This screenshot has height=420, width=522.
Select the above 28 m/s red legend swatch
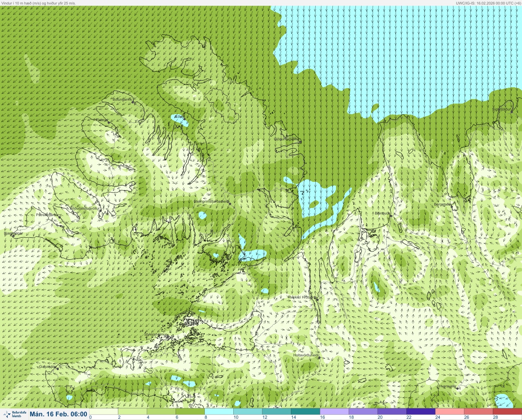(x=507, y=411)
